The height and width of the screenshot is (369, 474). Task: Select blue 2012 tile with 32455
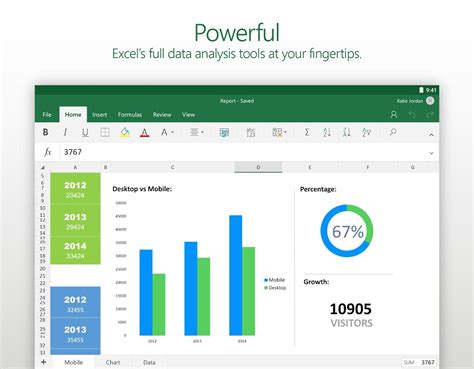tap(75, 302)
